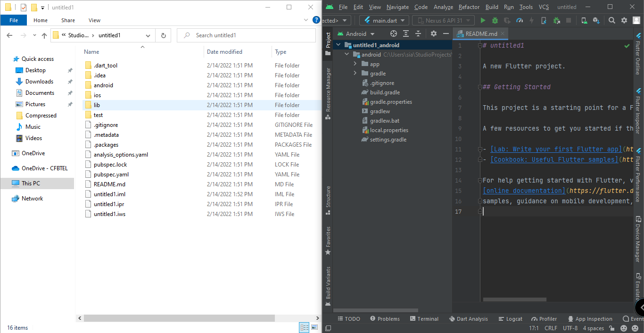Image resolution: width=644 pixels, height=333 pixels.
Task: Click File Explorer Up arrow button
Action: [44, 35]
